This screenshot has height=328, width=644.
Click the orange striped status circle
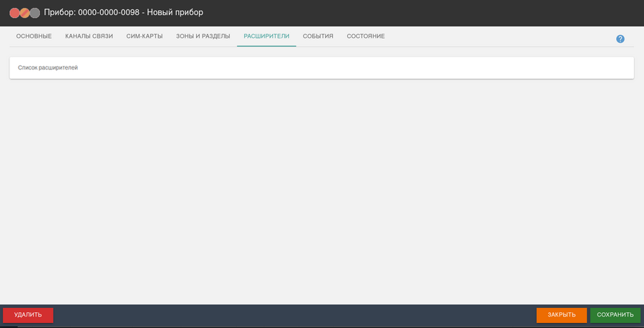[x=24, y=13]
